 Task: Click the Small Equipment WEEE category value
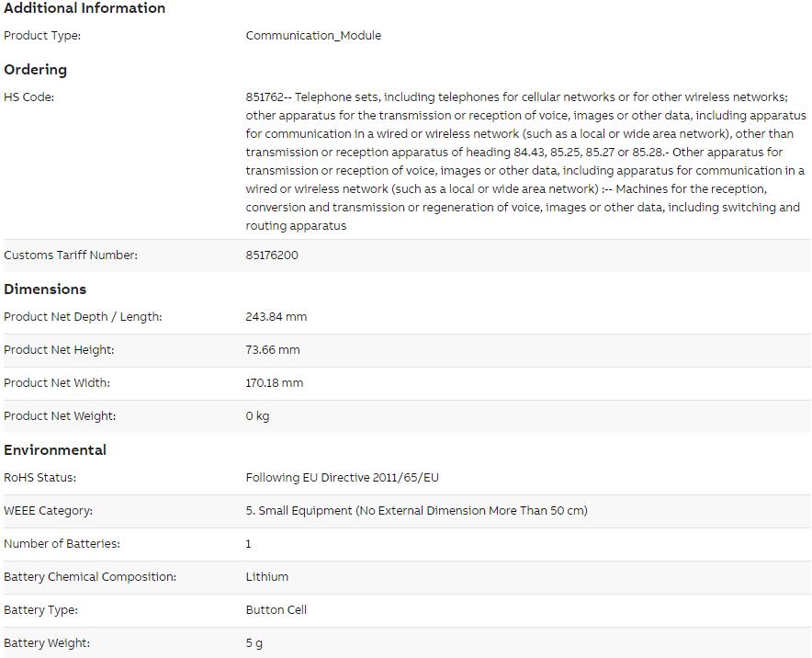(416, 511)
